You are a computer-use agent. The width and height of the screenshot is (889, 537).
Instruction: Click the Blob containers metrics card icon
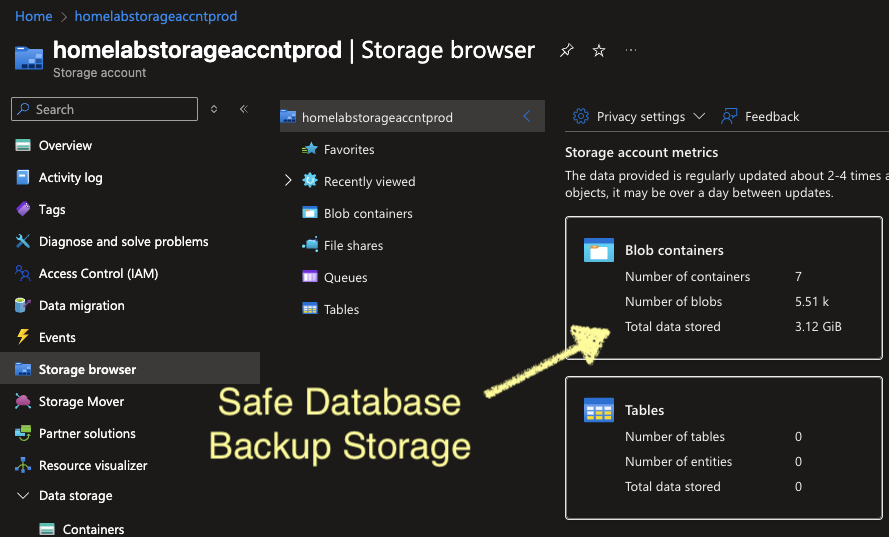599,250
